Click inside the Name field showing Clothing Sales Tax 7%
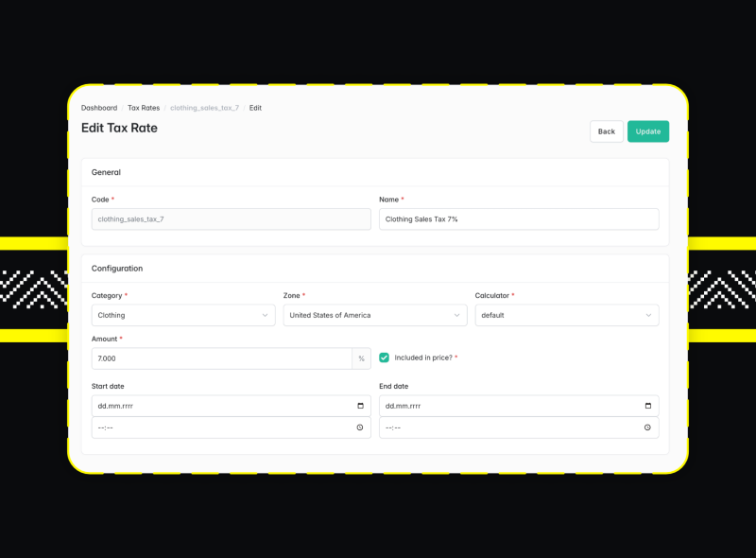The image size is (756, 558). tap(518, 218)
